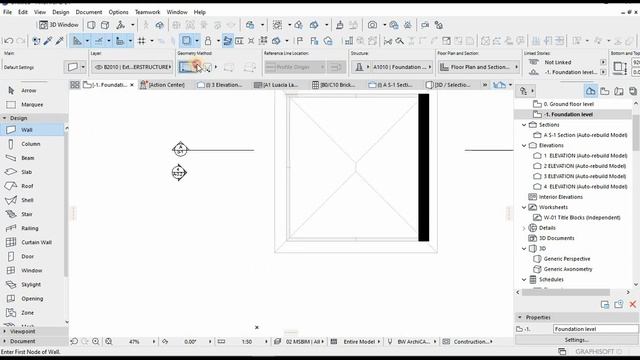The image size is (640, 360).
Task: Select 0. Ground floor level story
Action: pos(569,104)
